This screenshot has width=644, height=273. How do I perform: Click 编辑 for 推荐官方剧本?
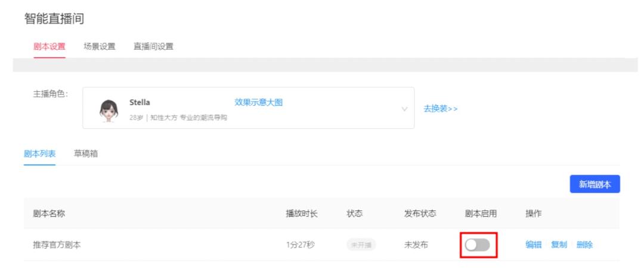[534, 244]
